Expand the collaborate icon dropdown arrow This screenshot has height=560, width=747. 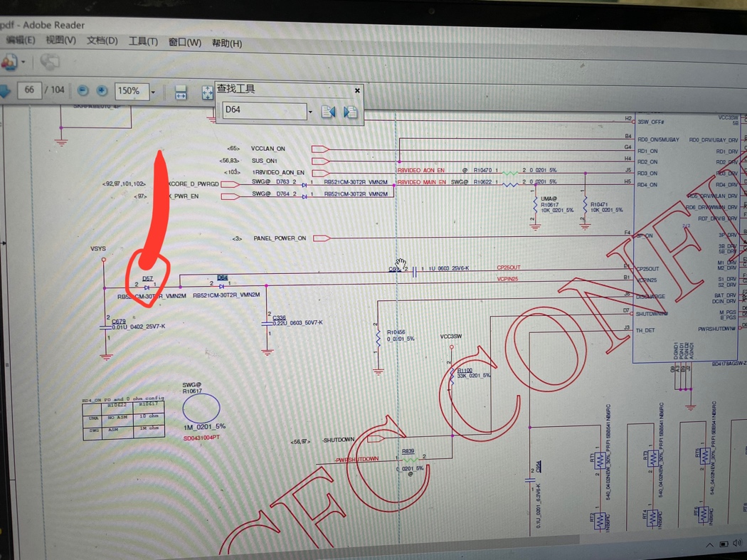[x=23, y=62]
